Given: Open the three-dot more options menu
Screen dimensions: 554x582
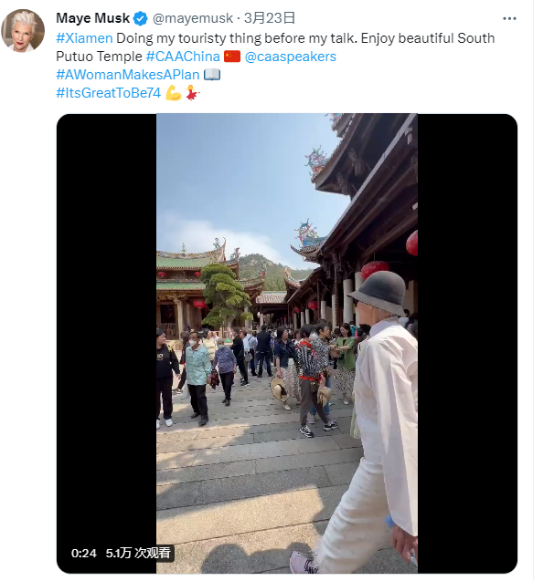Looking at the screenshot, I should tap(509, 19).
